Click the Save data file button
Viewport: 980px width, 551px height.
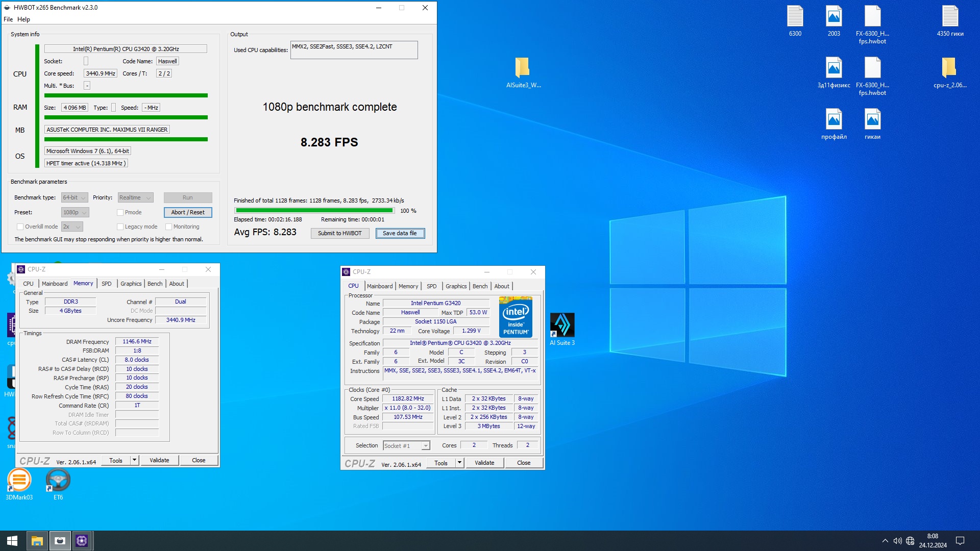pyautogui.click(x=400, y=234)
